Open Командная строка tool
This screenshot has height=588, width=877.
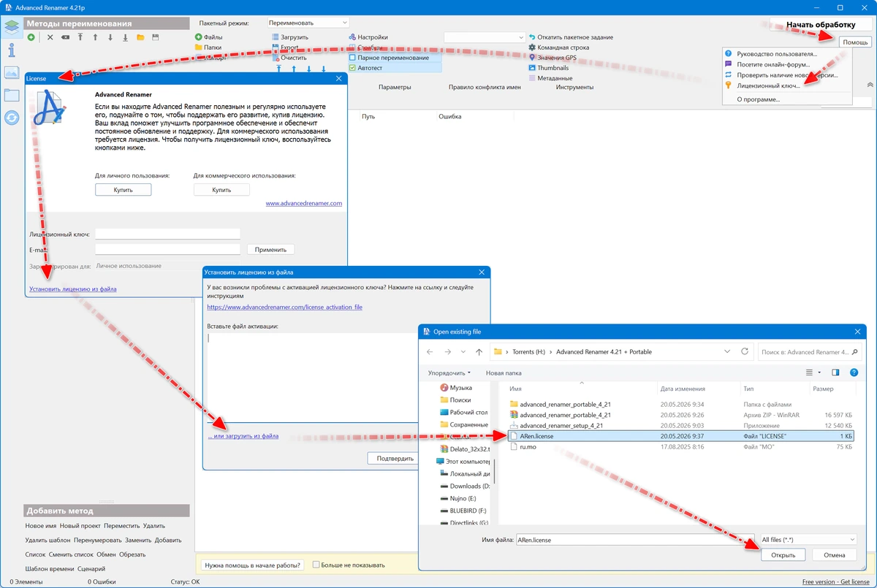558,47
